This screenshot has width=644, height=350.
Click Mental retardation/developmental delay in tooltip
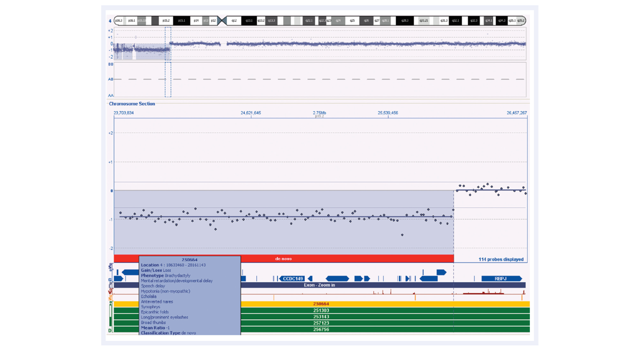(177, 281)
